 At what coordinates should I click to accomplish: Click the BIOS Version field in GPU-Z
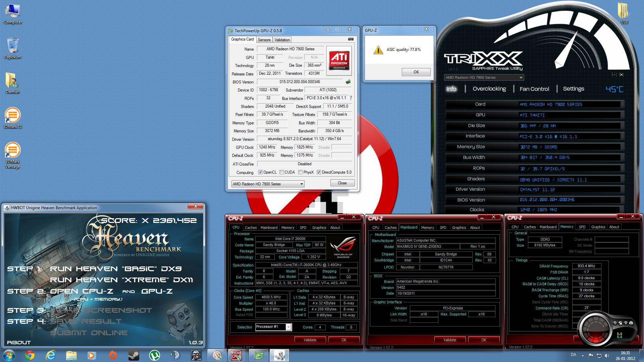300,82
